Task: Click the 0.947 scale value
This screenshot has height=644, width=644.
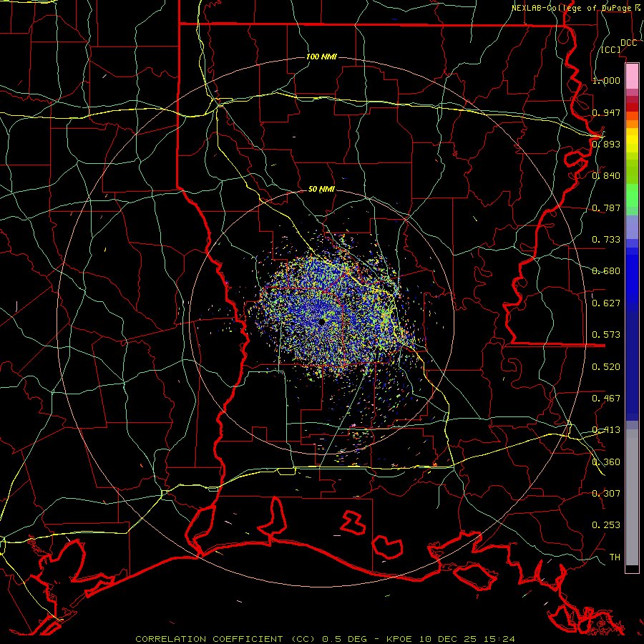Action: [606, 112]
